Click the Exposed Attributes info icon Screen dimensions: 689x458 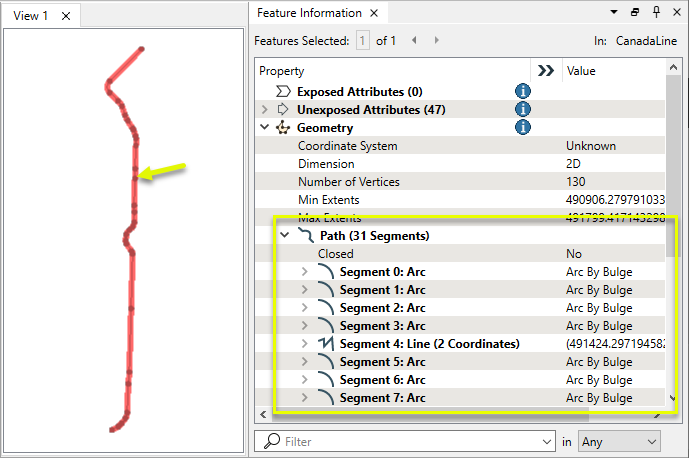(522, 92)
